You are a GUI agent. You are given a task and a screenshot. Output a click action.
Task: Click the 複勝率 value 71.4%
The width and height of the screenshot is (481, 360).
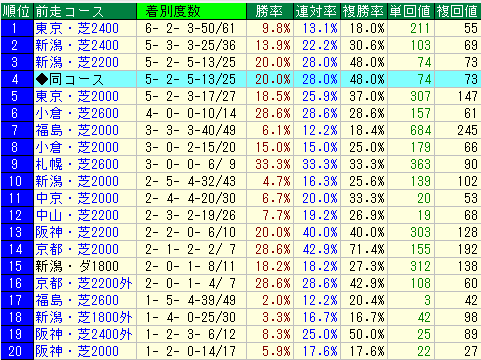[367, 249]
